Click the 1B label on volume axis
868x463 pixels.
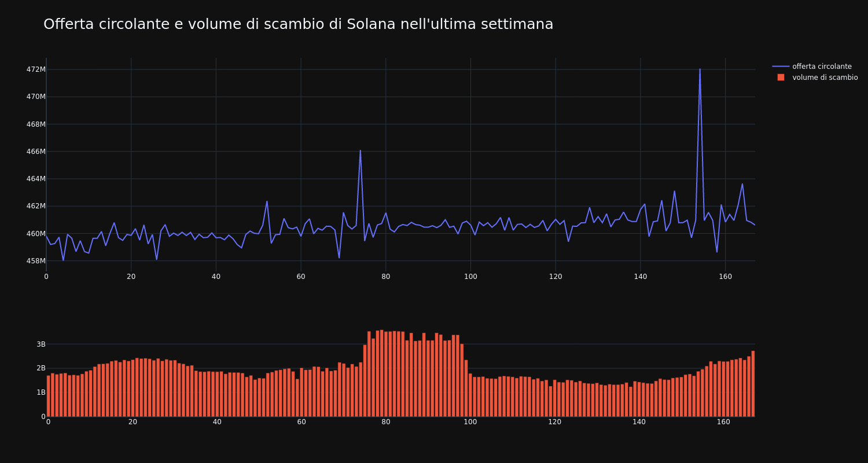coord(41,392)
